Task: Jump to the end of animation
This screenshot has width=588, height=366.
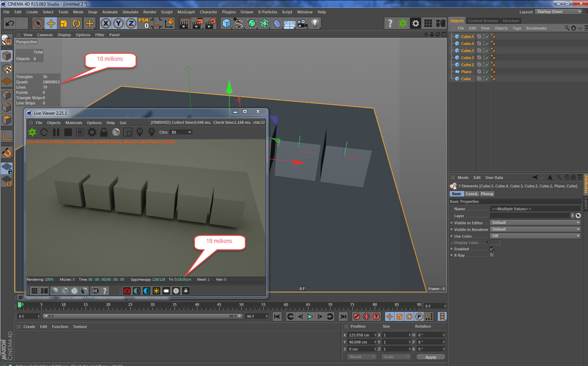Action: (343, 316)
